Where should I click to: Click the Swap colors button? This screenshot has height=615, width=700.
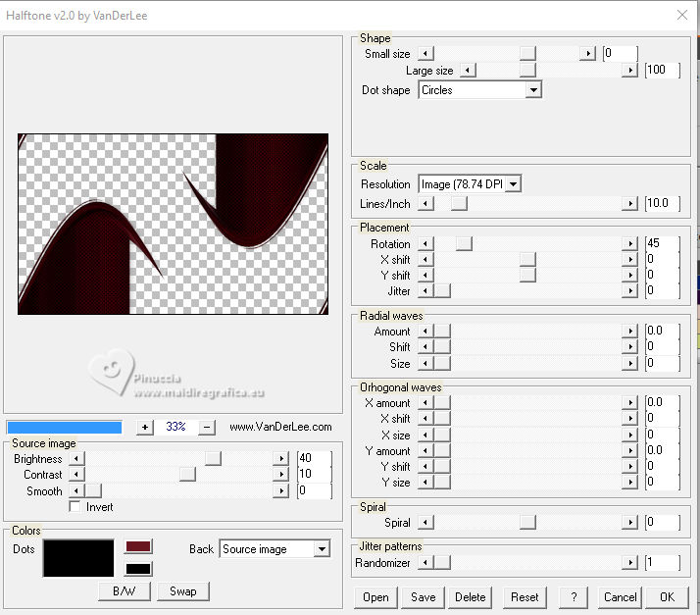coord(183,591)
